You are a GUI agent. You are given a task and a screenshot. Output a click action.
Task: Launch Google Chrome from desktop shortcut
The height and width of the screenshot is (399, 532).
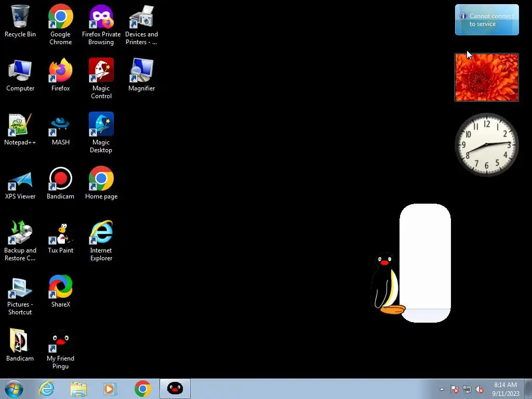click(x=60, y=24)
